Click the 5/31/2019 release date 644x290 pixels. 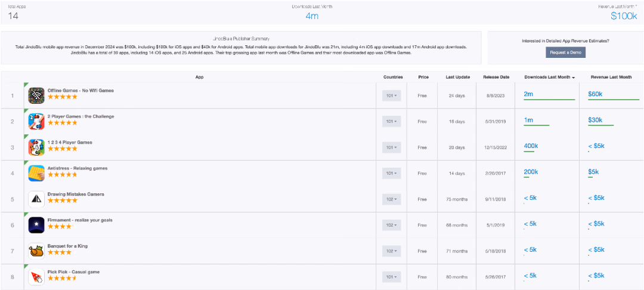pos(496,122)
